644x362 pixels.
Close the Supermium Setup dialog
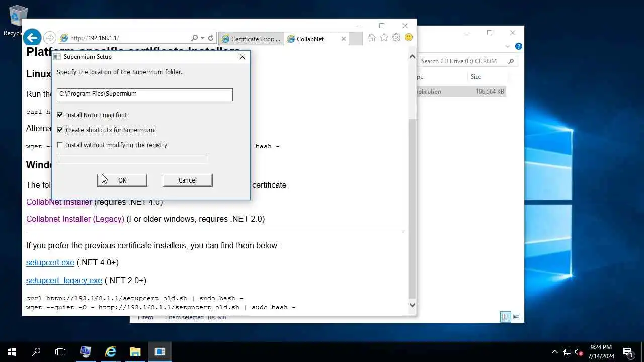click(243, 57)
